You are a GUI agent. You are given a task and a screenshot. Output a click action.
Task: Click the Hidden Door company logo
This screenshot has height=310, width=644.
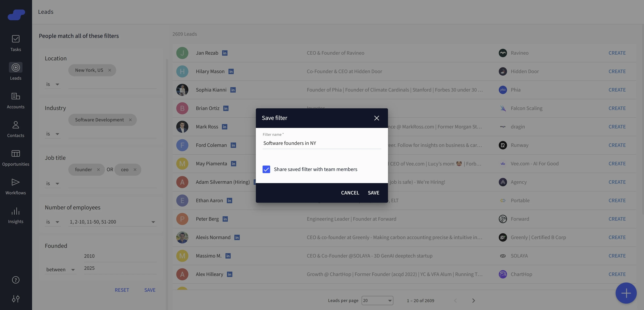click(x=503, y=71)
